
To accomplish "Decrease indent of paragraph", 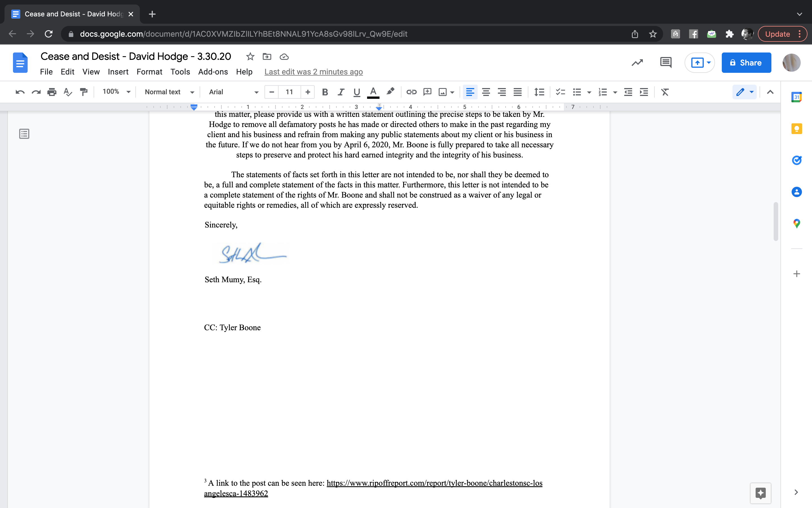I will coord(628,92).
